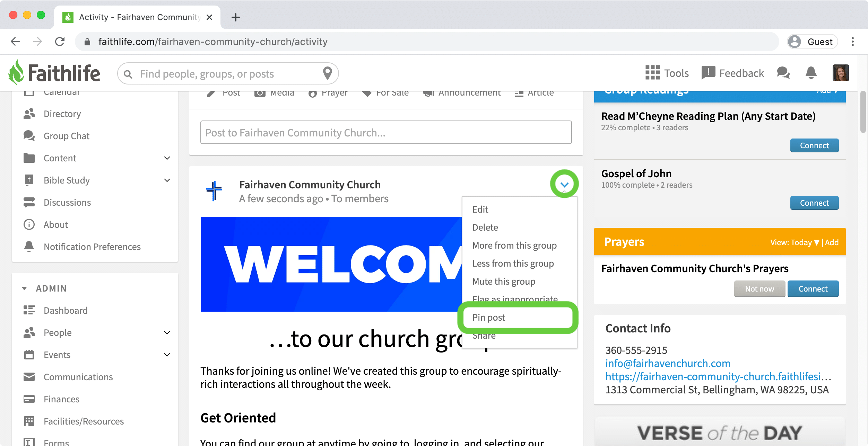Open Facilities/Resources in admin
868x446 pixels.
click(x=84, y=421)
